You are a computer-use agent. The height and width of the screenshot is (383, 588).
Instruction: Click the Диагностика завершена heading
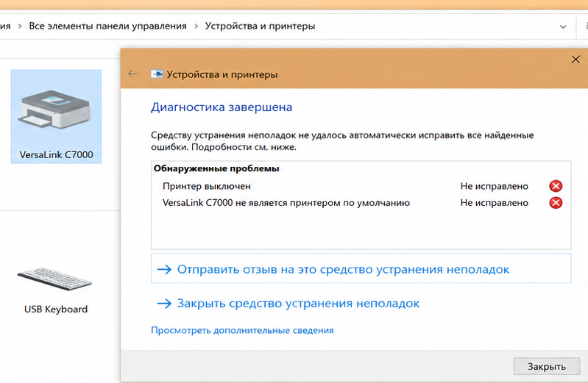pos(222,107)
